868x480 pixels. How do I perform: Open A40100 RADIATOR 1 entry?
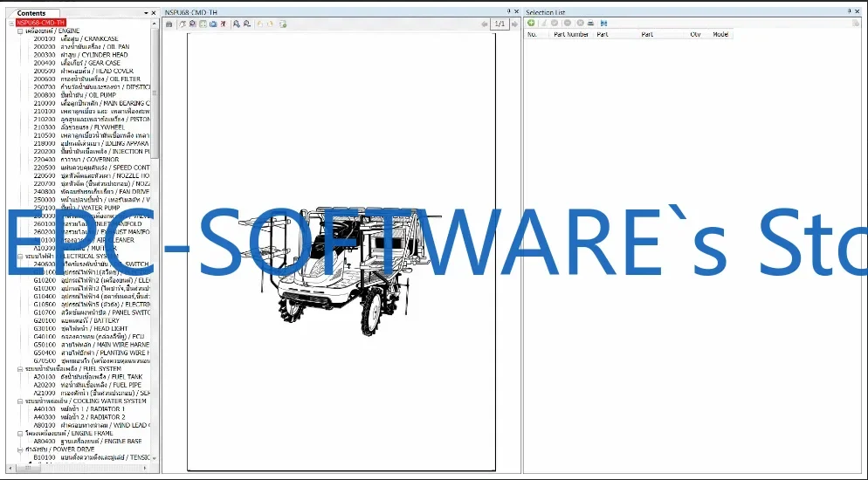click(79, 409)
